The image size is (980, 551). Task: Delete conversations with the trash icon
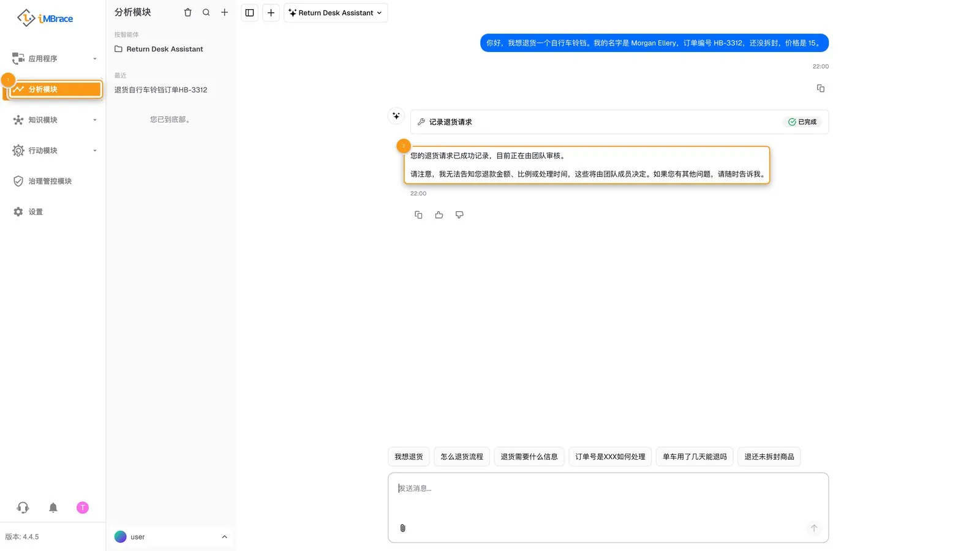click(x=188, y=12)
